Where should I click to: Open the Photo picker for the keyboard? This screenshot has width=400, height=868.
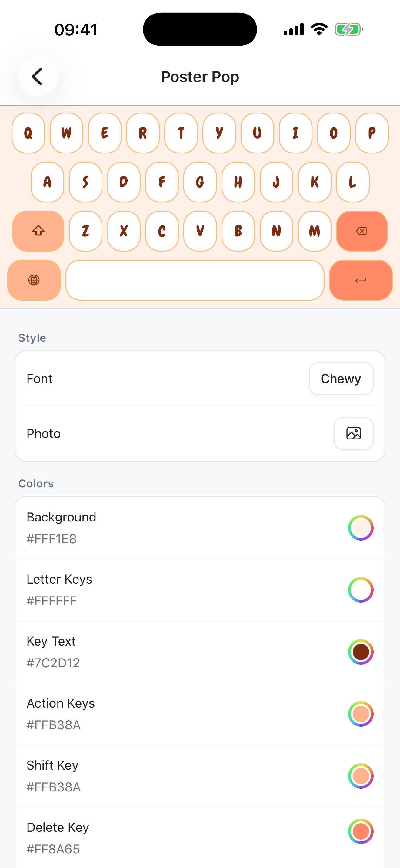(x=353, y=434)
